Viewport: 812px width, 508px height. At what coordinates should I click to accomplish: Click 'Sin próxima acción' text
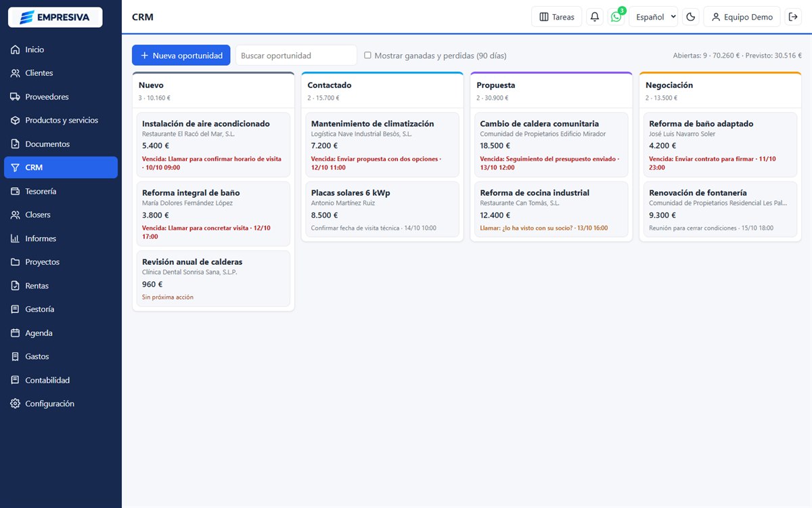167,297
